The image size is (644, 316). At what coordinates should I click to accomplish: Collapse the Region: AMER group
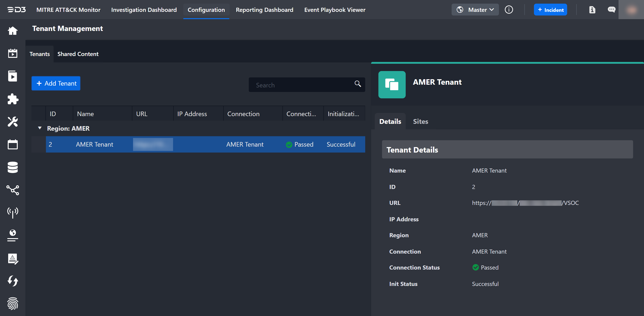pos(40,128)
